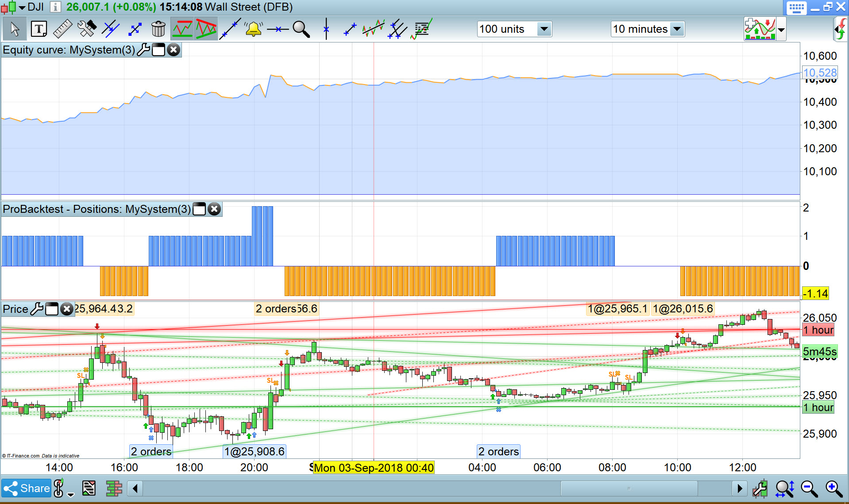Click the 'Equity curve: MySystem(3)' title
This screenshot has height=504, width=849.
[x=69, y=50]
